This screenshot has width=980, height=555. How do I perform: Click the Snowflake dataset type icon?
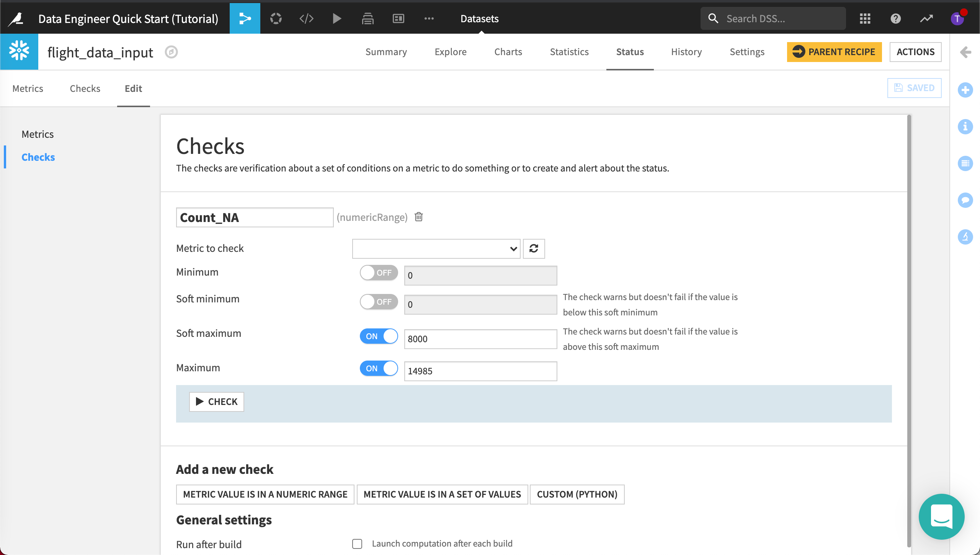pyautogui.click(x=19, y=51)
